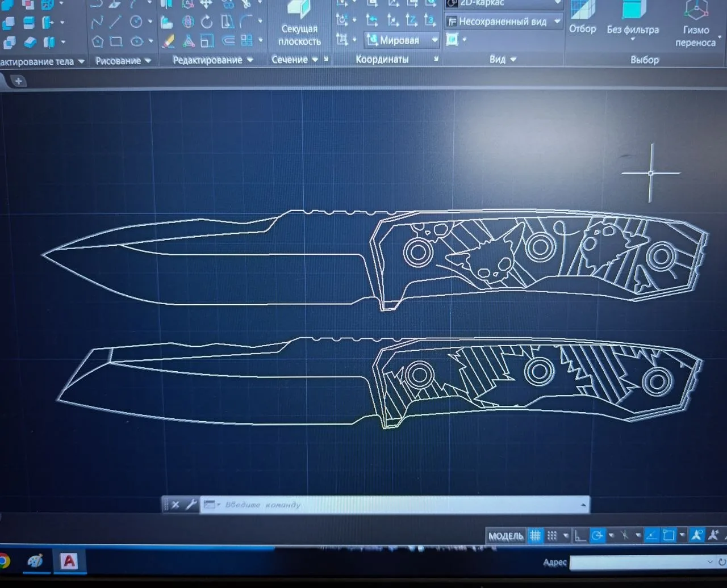Image resolution: width=727 pixels, height=588 pixels.
Task: Add a new drawing tab
Action: [18, 81]
